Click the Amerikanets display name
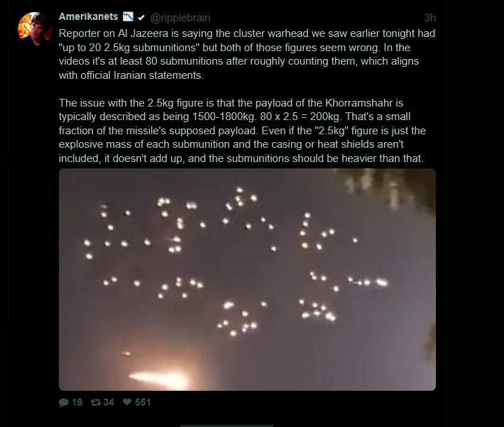 [x=89, y=17]
